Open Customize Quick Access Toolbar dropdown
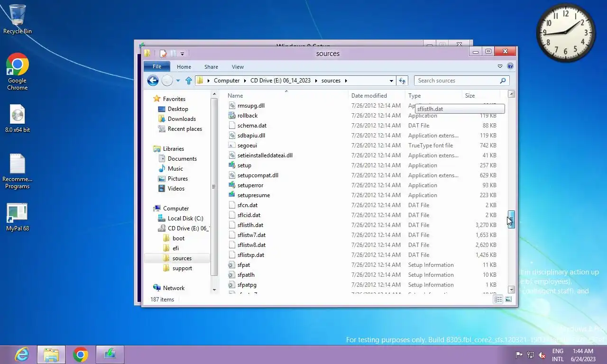Viewport: 607px width, 364px height. (182, 54)
